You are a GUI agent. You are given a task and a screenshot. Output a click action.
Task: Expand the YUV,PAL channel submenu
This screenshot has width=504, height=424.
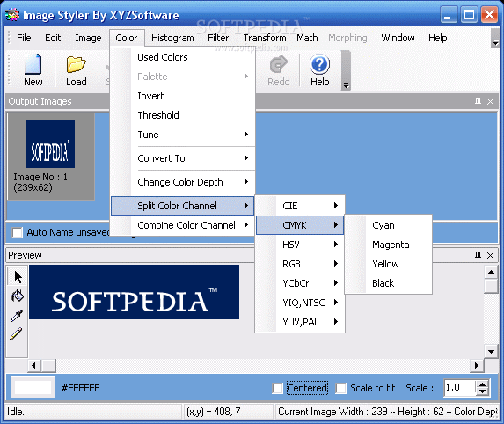(x=300, y=322)
